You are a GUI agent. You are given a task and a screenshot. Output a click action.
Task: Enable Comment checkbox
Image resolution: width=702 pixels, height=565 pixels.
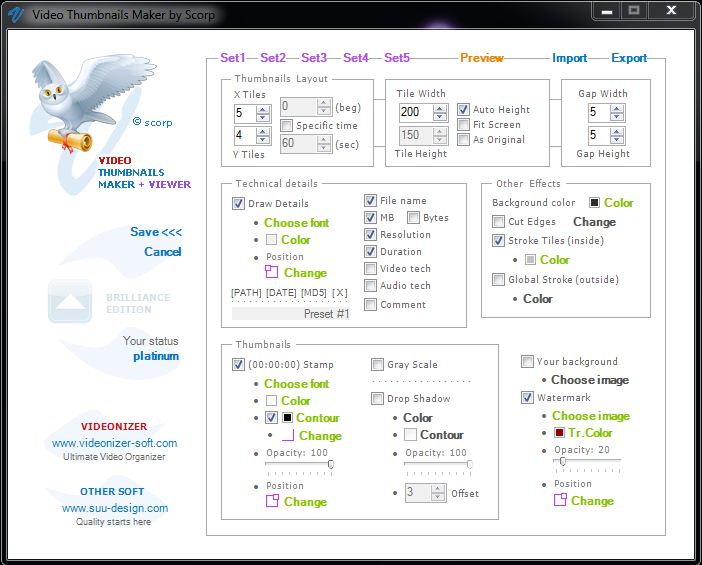click(370, 304)
